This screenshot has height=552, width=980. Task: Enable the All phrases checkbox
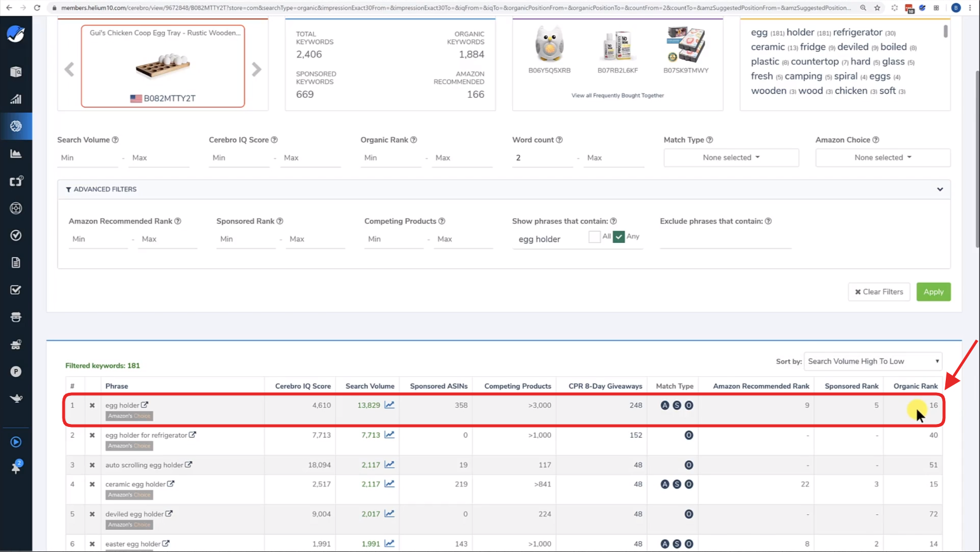tap(595, 236)
